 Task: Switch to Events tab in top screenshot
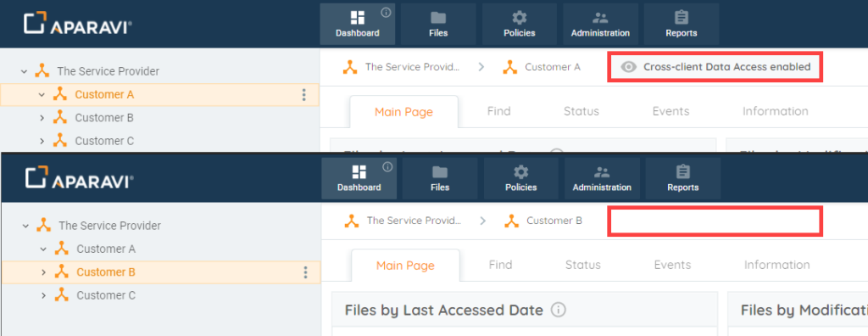tap(671, 111)
